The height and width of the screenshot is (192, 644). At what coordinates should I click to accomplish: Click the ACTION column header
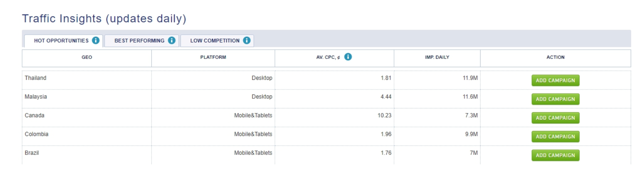555,57
